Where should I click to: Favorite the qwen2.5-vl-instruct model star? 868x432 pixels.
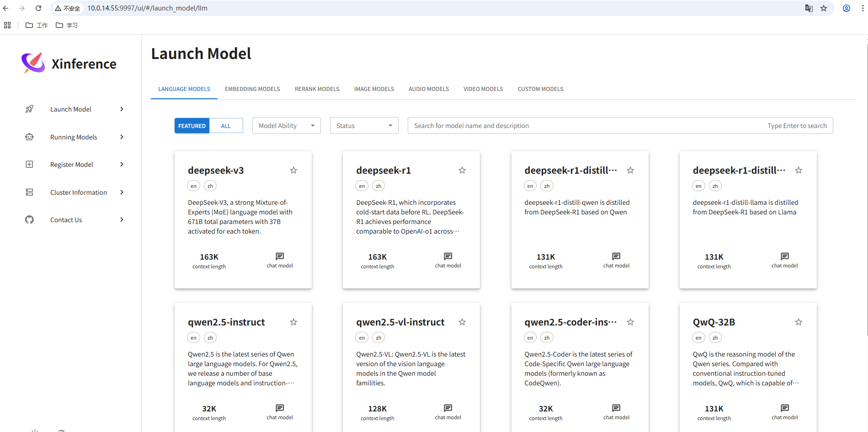[x=462, y=322]
